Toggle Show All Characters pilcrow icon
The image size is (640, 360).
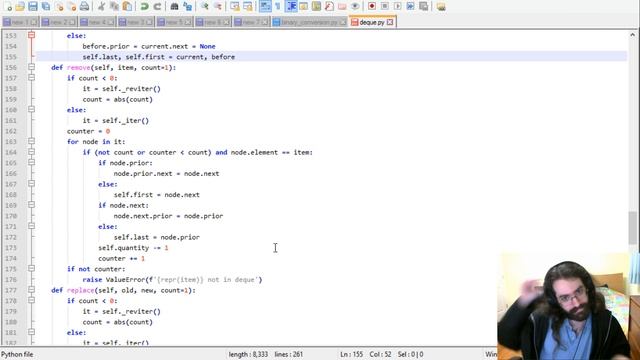pyautogui.click(x=278, y=7)
